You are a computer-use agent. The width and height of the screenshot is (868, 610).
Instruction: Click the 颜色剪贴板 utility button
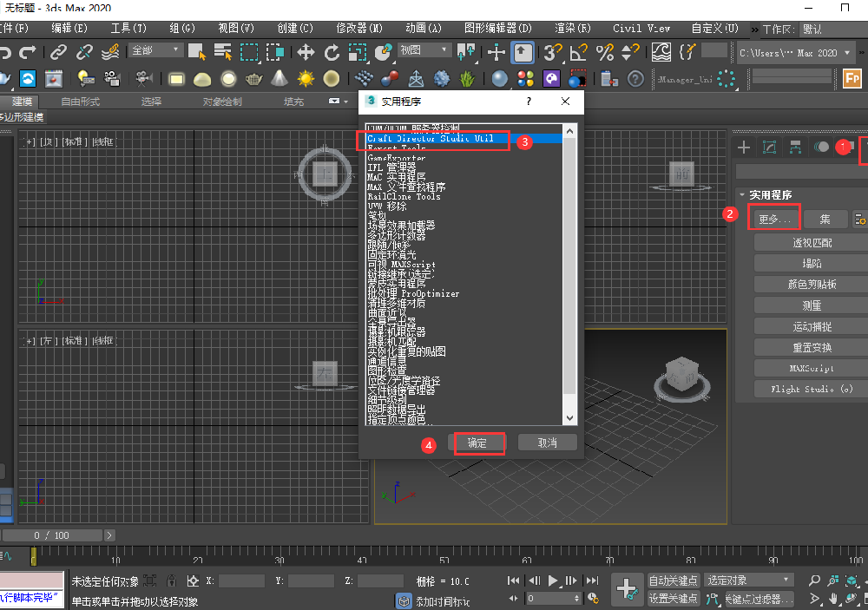coord(812,285)
